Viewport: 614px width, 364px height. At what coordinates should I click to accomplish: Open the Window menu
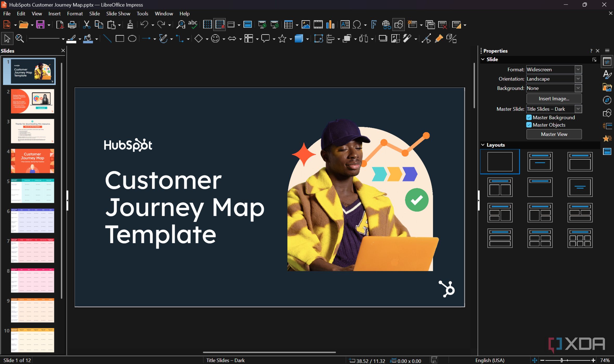164,14
